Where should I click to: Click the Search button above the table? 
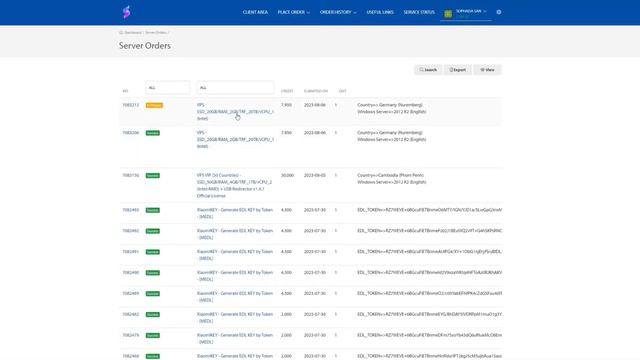point(428,70)
